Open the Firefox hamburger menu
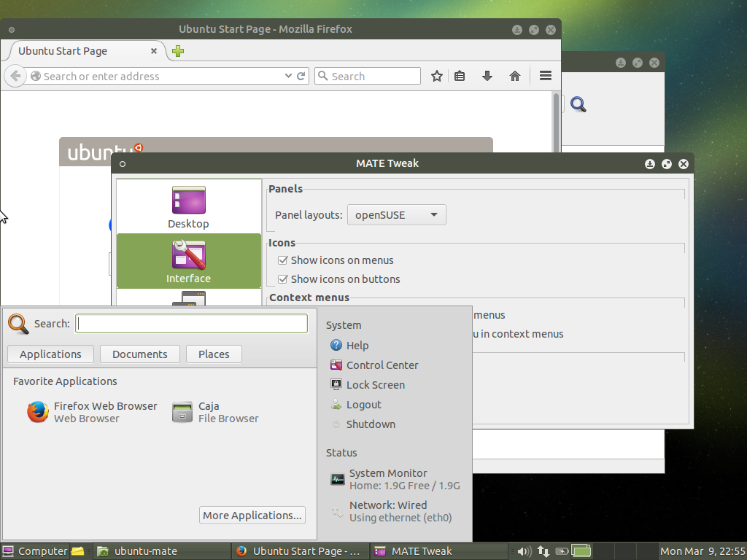Screen dimensions: 747x560 (x=546, y=76)
